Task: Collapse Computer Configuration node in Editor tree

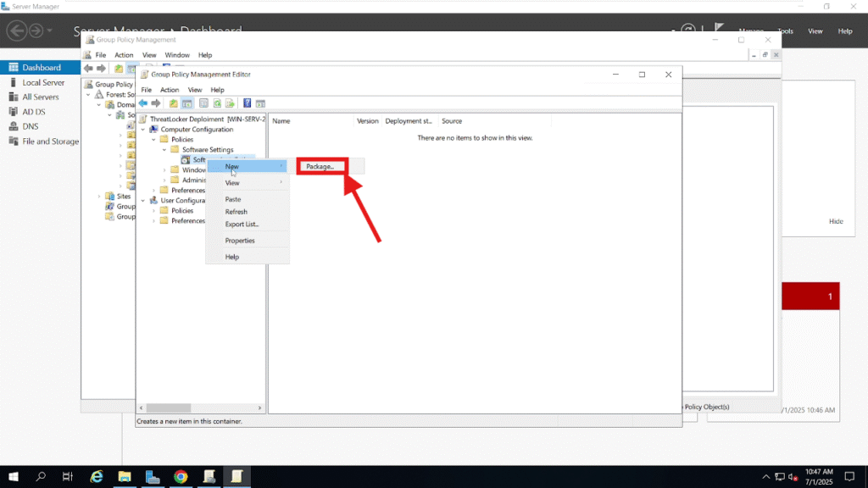Action: pyautogui.click(x=143, y=130)
